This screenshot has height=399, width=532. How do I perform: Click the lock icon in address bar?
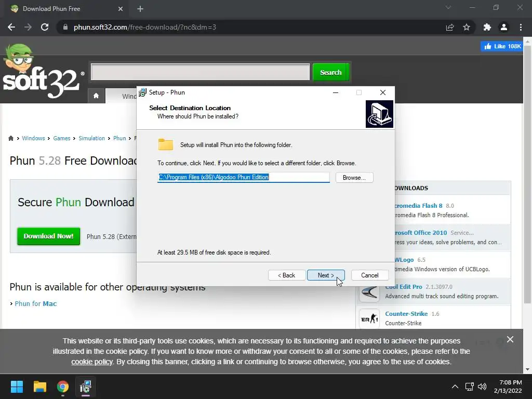(65, 27)
